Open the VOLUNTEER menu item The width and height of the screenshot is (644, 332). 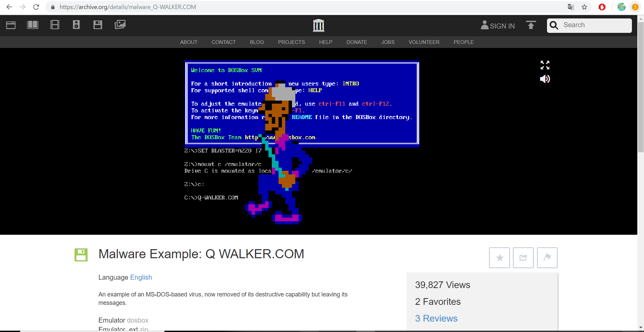pos(424,42)
